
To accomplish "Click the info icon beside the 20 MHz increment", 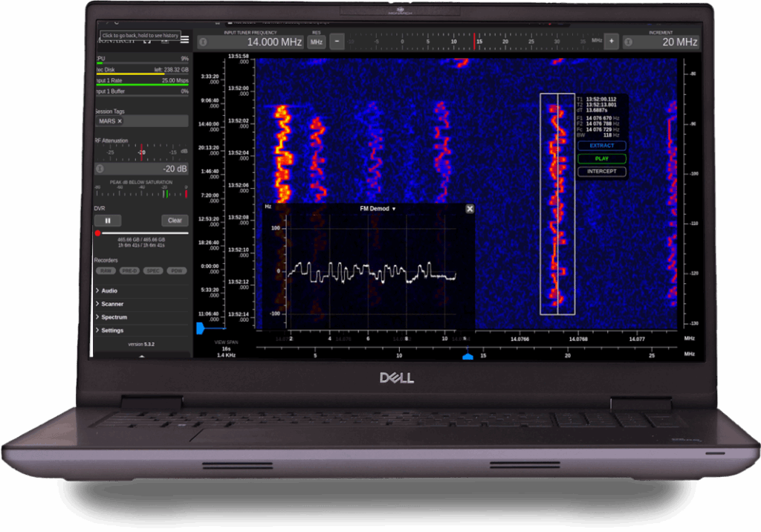I will (x=628, y=43).
